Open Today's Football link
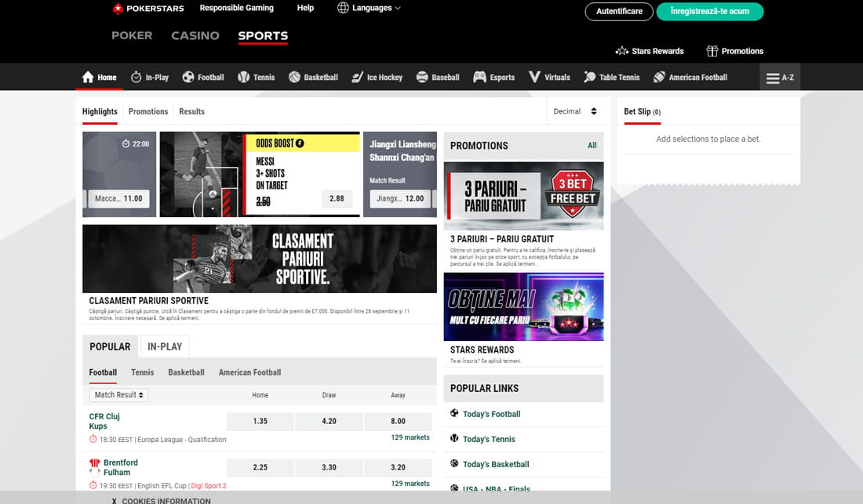The height and width of the screenshot is (504, 863). tap(491, 414)
